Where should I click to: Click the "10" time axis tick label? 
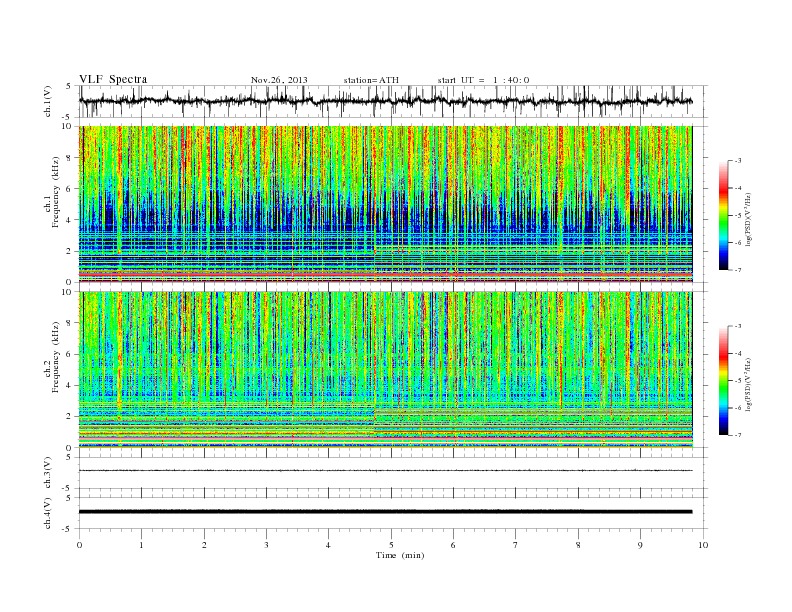point(703,545)
